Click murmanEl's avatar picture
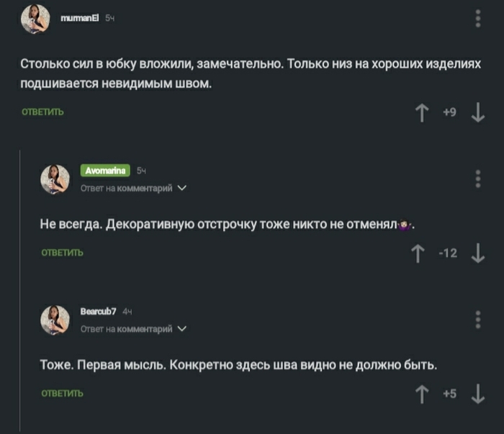The image size is (504, 434). 35,19
